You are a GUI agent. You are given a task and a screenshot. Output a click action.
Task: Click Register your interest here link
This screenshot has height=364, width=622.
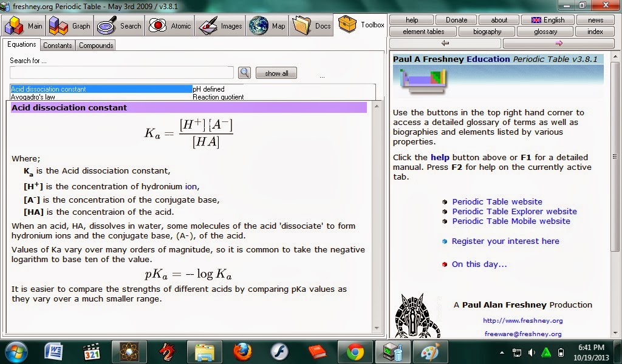(505, 241)
